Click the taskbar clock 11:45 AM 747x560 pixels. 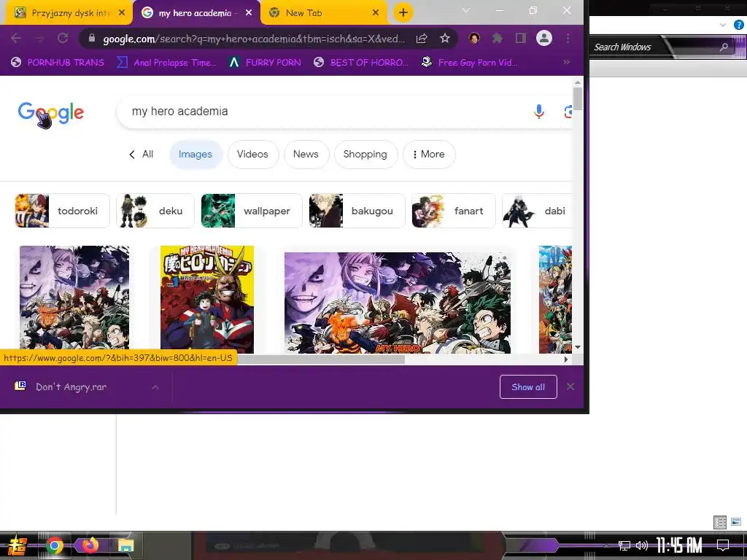pyautogui.click(x=679, y=545)
